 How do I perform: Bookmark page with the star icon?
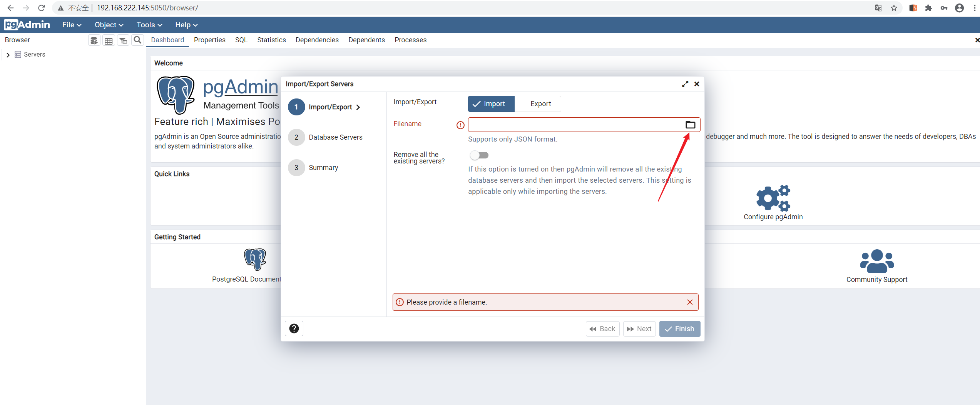894,8
